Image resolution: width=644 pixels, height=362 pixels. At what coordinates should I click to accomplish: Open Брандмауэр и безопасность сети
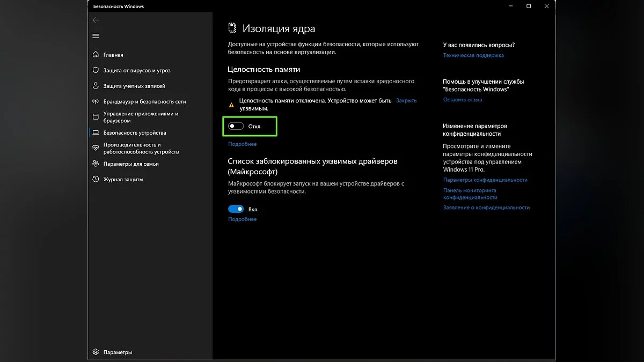pyautogui.click(x=145, y=101)
